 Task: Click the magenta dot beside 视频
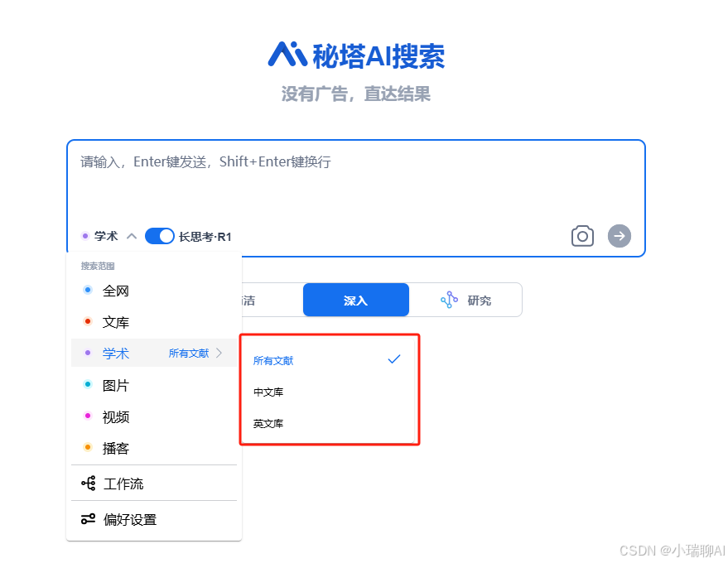click(87, 416)
